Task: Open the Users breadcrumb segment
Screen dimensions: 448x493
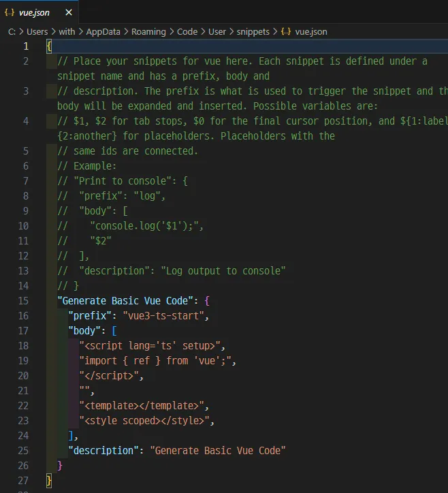Action: tap(37, 32)
